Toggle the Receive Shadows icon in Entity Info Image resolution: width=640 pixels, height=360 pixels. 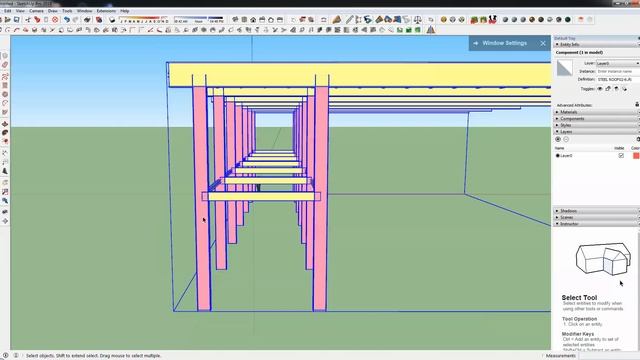tap(624, 89)
